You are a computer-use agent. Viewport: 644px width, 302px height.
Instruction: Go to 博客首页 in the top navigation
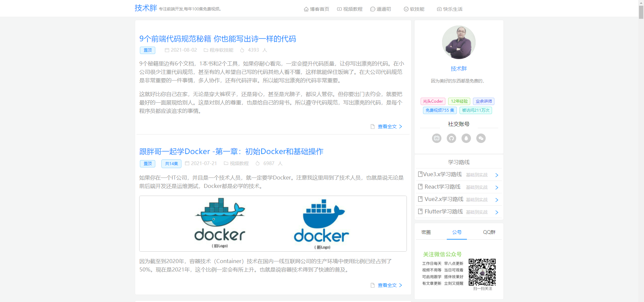tap(316, 9)
